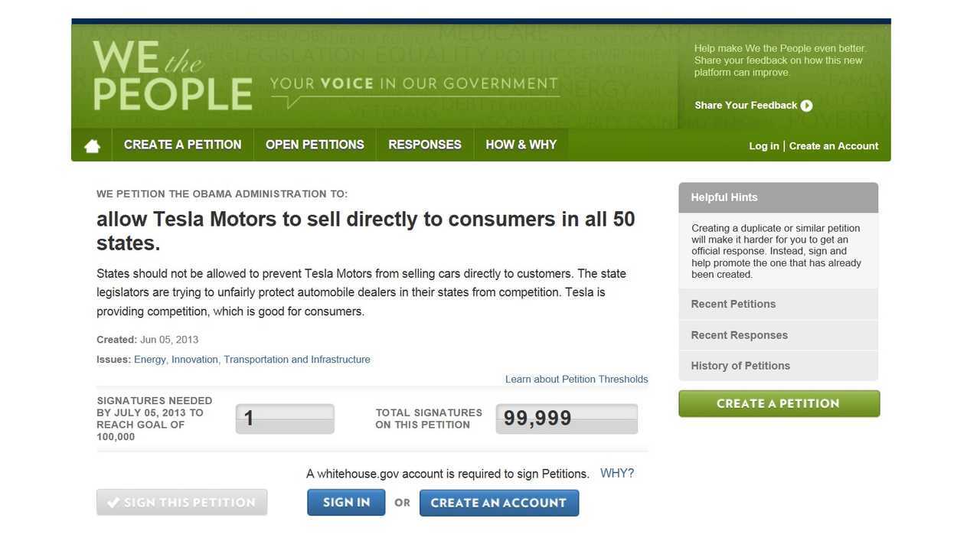Click Learn about Petition Thresholds link
This screenshot has height=551, width=980.
click(x=577, y=380)
